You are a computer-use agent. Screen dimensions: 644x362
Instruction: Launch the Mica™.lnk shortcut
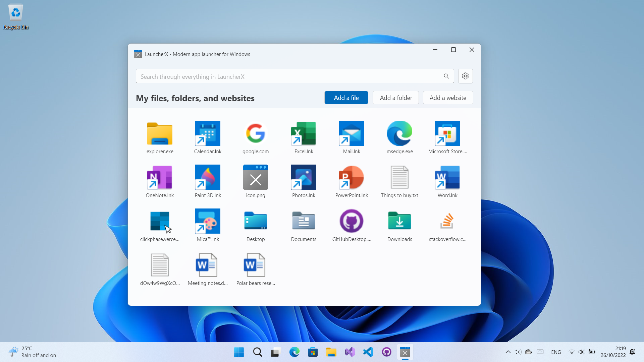[208, 226]
